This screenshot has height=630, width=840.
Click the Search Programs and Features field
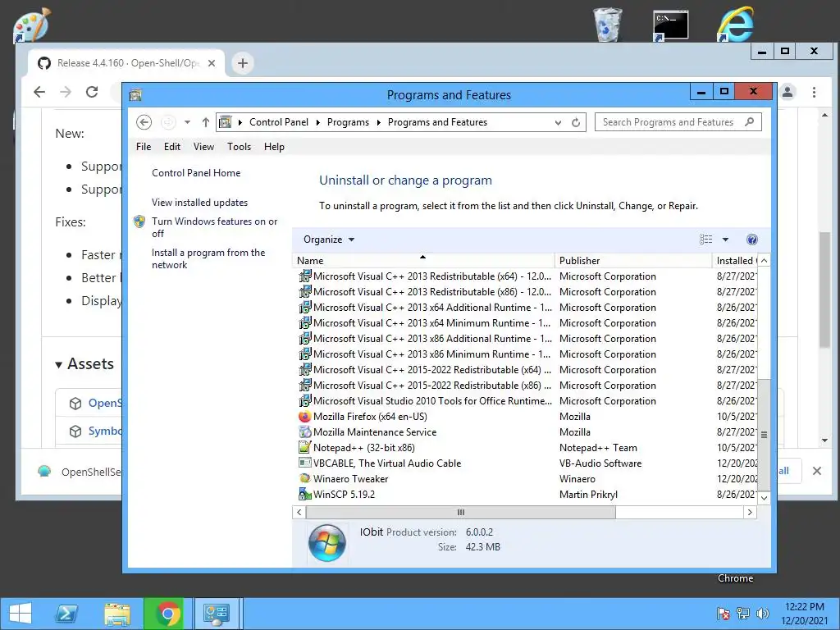point(678,122)
